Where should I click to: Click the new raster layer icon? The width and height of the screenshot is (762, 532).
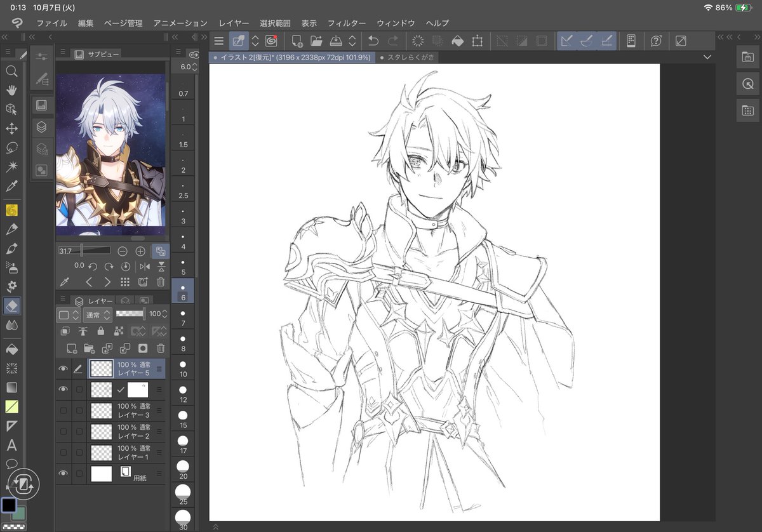(72, 349)
